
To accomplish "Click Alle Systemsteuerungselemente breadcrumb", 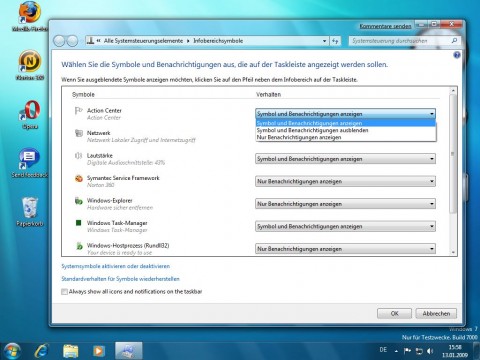I will pyautogui.click(x=143, y=41).
